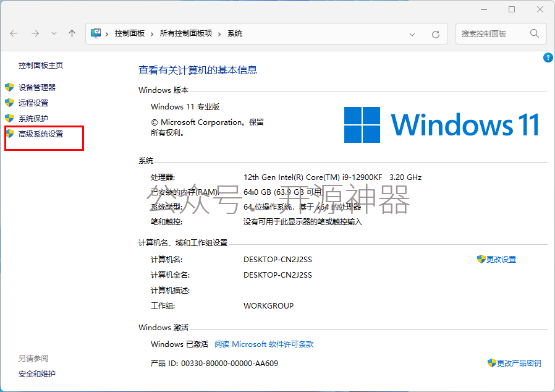
Task: Expand the address bar history dropdown
Action: pos(412,35)
